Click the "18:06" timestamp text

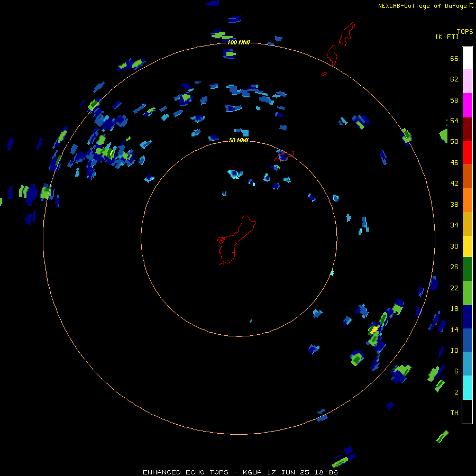(x=326, y=472)
